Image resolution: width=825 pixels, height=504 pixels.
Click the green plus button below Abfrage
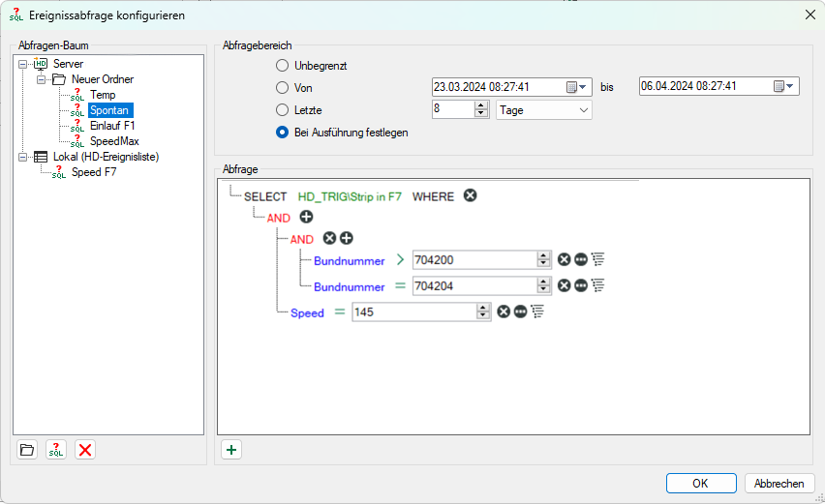[x=231, y=450]
